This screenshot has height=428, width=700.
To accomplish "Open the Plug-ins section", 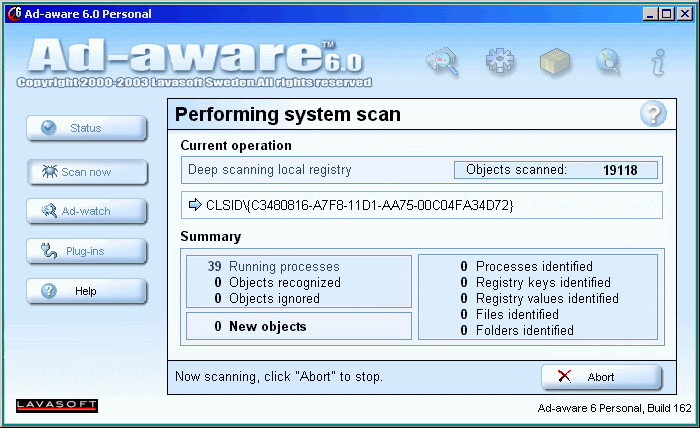I will pyautogui.click(x=87, y=251).
